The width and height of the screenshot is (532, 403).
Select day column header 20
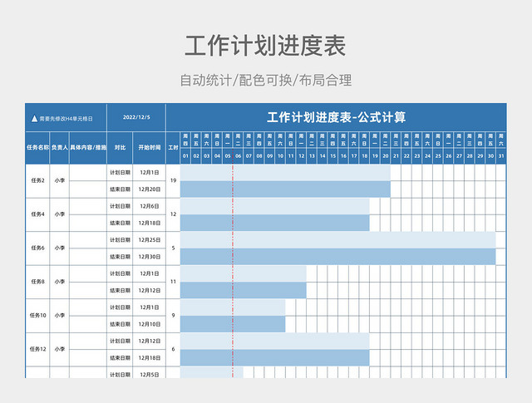pos(386,156)
